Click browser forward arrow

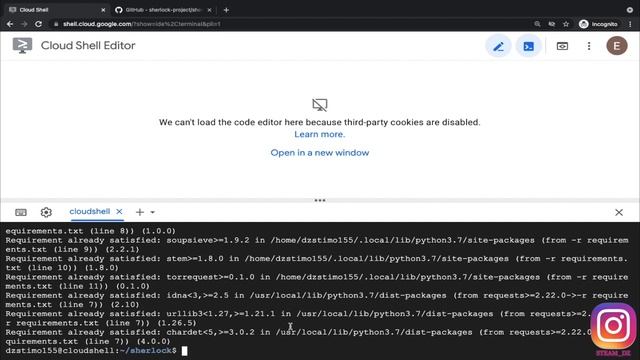pos(24,24)
